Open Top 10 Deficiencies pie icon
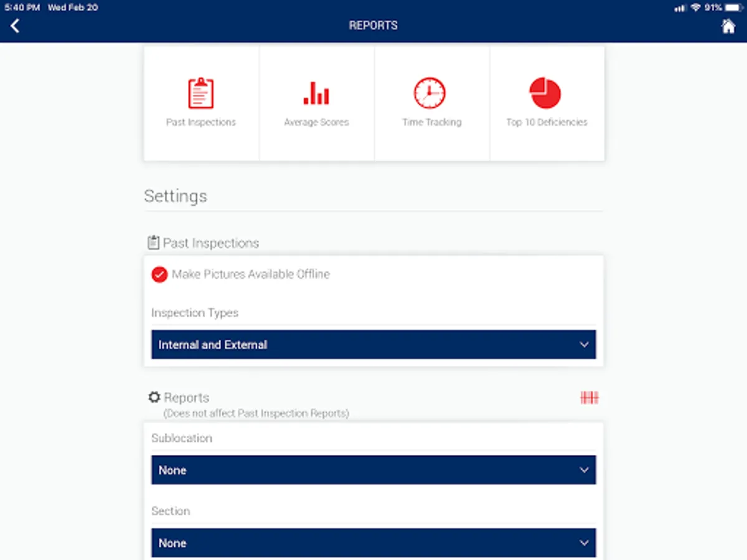This screenshot has width=747, height=560. coord(545,93)
